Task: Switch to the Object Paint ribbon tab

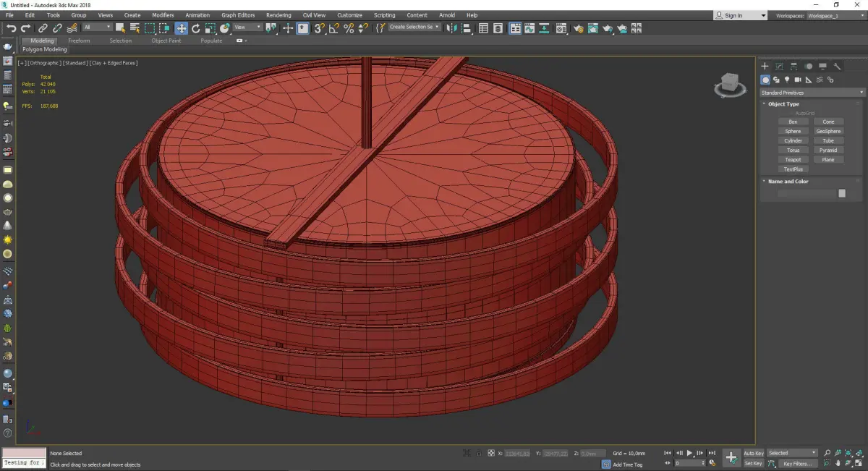Action: [x=166, y=41]
